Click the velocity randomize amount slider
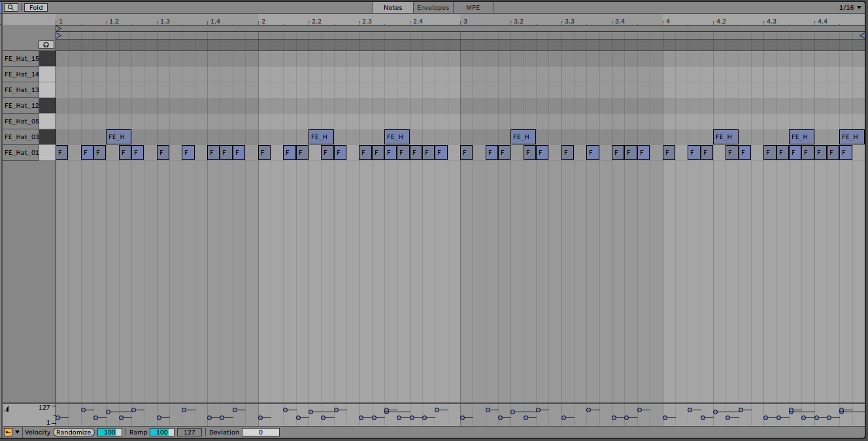The height and width of the screenshot is (441, 868). click(109, 432)
